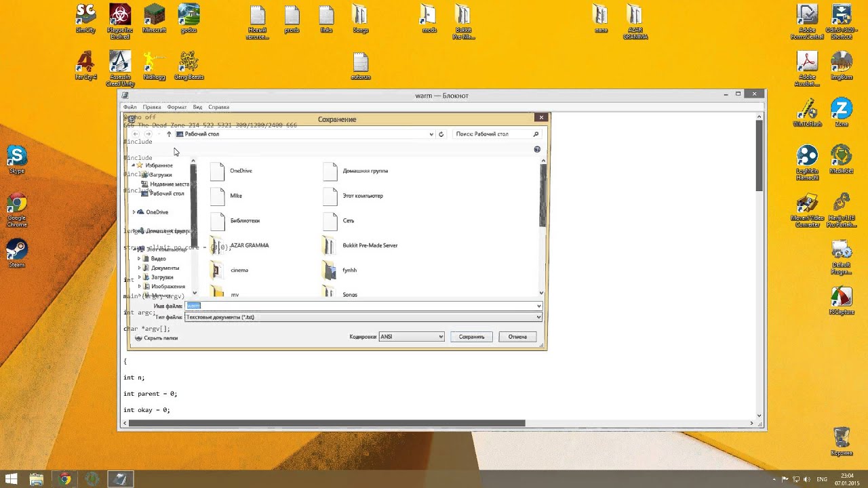
Task: Select Рабочий стол in the navigation tree
Action: pos(163,194)
